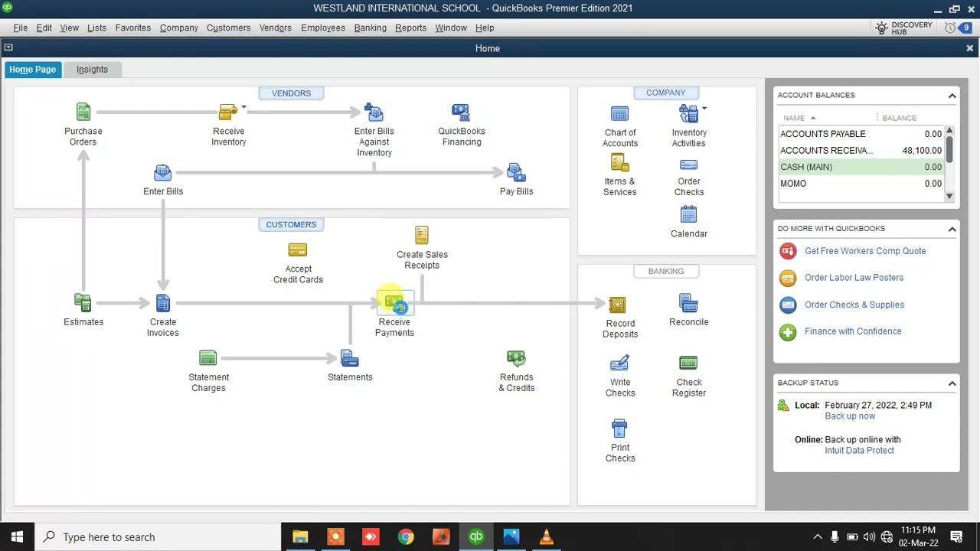
Task: Open the Employees menu
Action: (x=323, y=28)
